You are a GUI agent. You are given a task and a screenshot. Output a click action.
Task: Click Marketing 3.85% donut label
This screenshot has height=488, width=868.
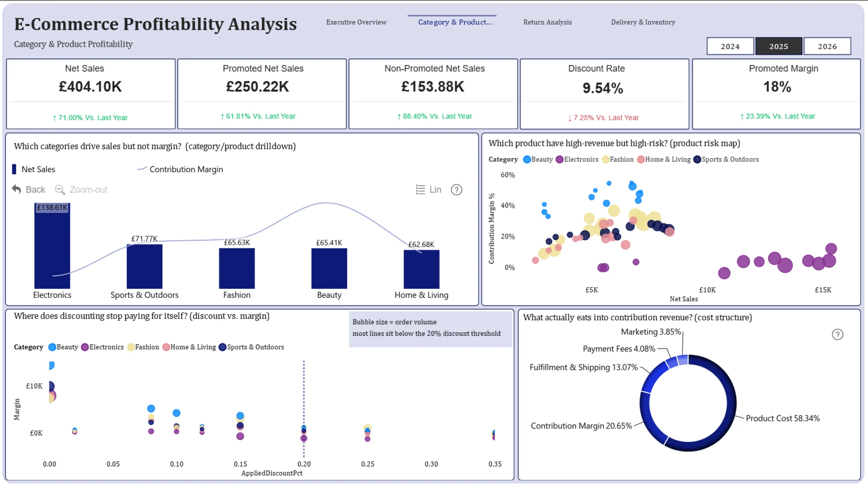click(x=651, y=332)
